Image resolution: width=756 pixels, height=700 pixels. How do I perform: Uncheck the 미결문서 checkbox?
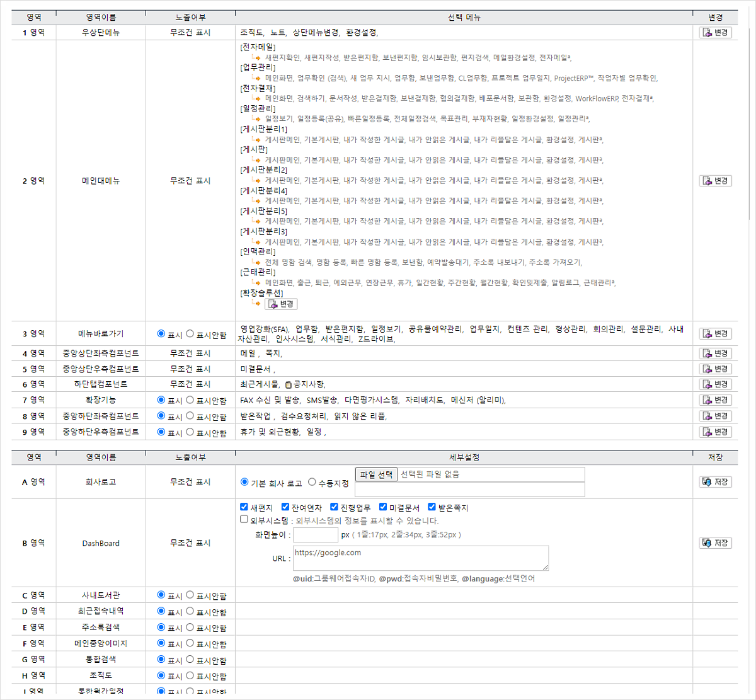[383, 507]
